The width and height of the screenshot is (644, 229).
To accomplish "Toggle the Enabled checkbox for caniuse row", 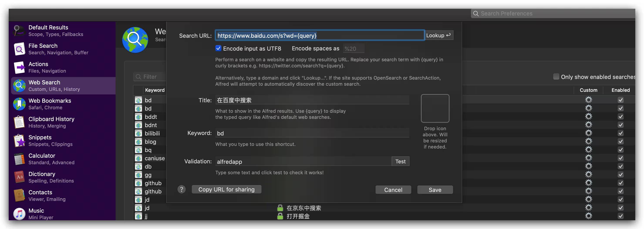I will pos(620,158).
